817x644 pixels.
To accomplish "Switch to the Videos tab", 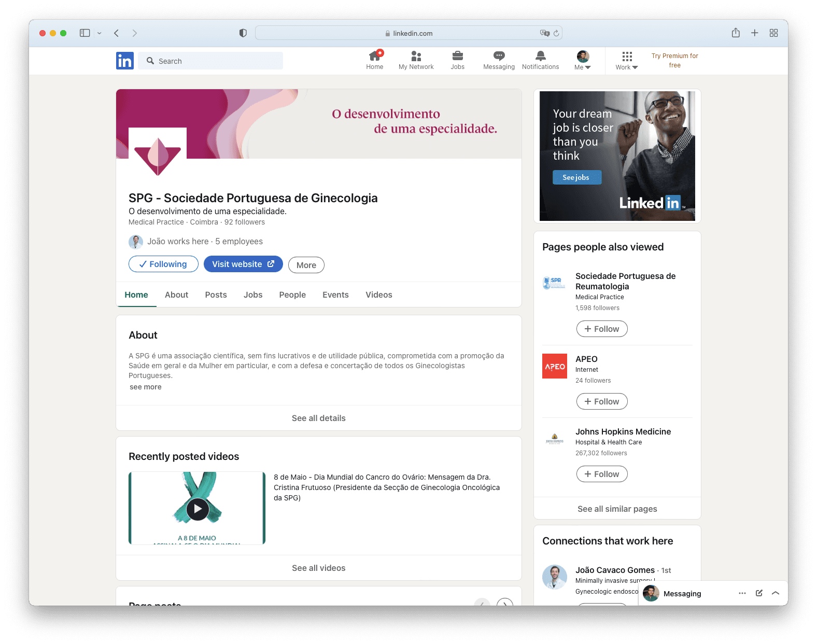I will point(379,295).
